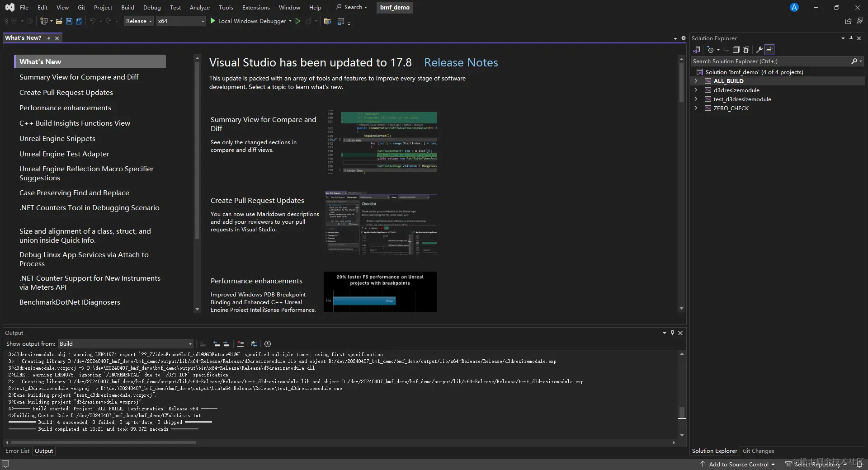Start Without Debugging using outlined play icon

pyautogui.click(x=297, y=21)
